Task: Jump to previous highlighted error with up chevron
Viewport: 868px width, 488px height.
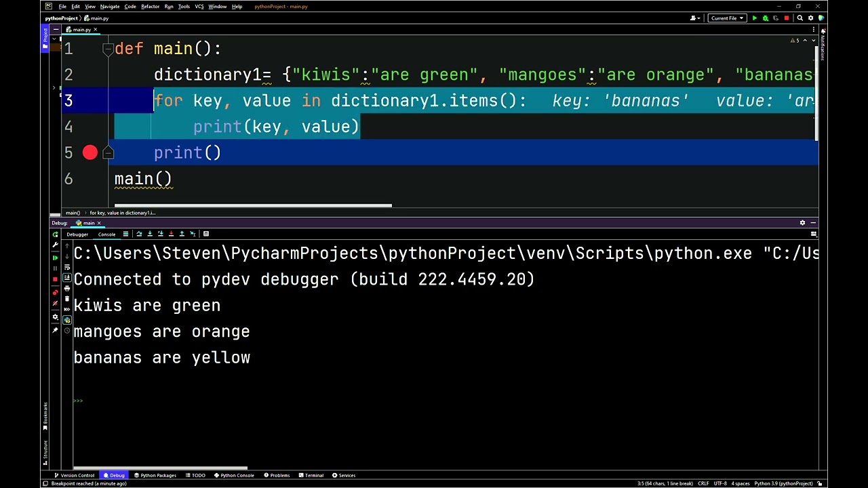Action: [805, 41]
